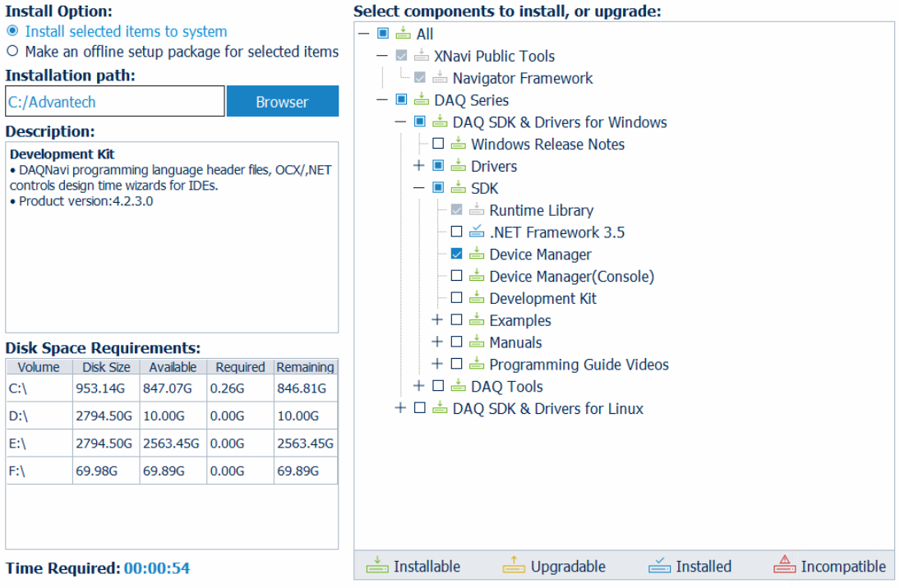The height and width of the screenshot is (588, 900).
Task: Click the installable icon beside Device Manager
Action: tap(477, 255)
